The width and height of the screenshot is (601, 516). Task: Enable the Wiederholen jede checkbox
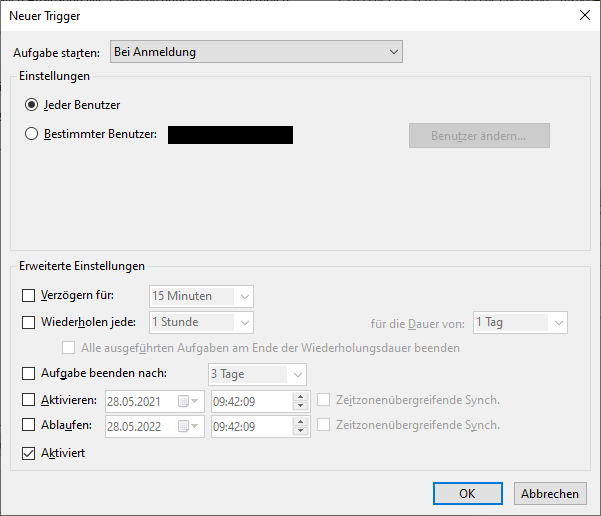28,323
